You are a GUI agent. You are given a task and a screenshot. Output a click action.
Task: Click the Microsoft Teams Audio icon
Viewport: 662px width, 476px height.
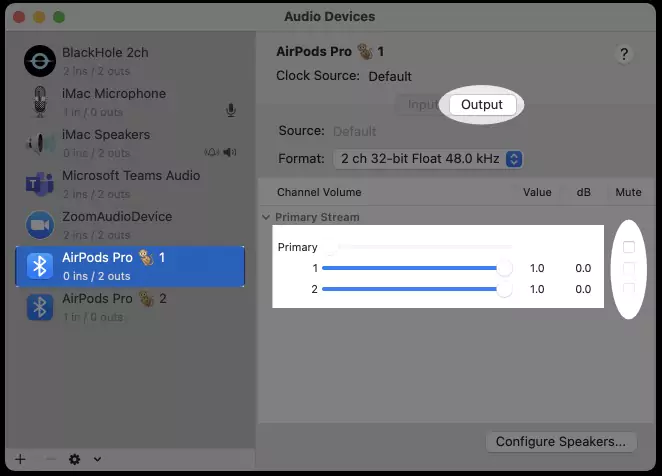40,184
